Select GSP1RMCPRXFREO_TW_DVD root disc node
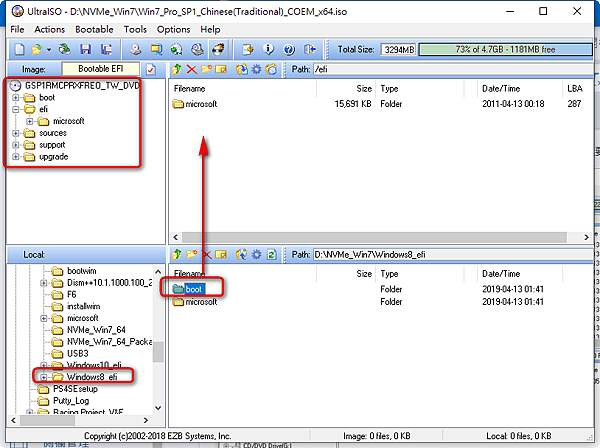600x448 pixels. point(82,85)
